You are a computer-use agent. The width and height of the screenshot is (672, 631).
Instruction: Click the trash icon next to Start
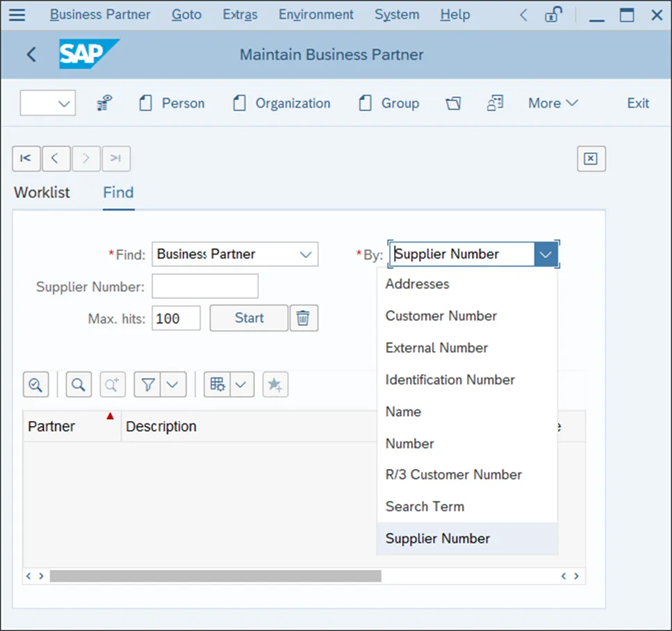[x=304, y=318]
